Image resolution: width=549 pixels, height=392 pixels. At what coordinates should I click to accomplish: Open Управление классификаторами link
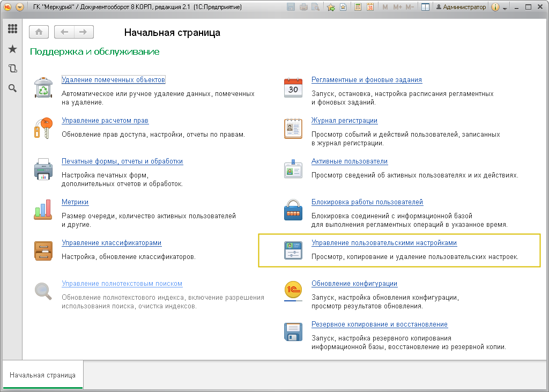pos(112,243)
